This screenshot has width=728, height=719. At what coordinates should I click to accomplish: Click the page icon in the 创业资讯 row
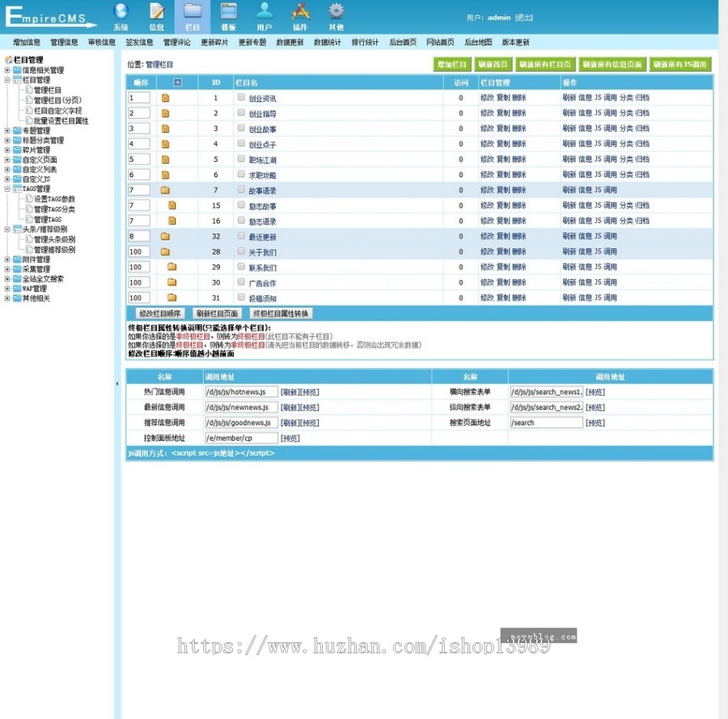(x=165, y=98)
